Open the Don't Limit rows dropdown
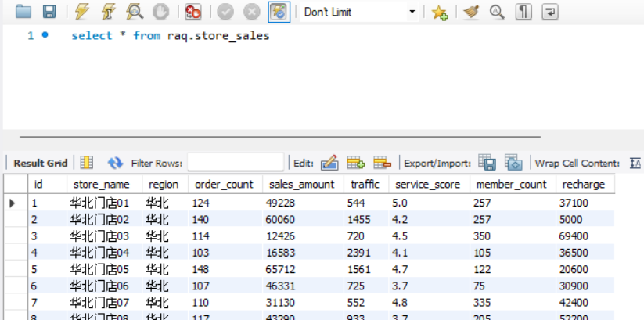The image size is (644, 320). pos(359,12)
